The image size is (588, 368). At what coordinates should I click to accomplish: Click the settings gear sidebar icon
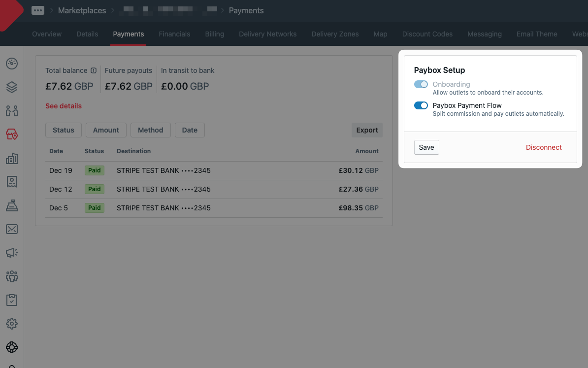click(x=12, y=324)
